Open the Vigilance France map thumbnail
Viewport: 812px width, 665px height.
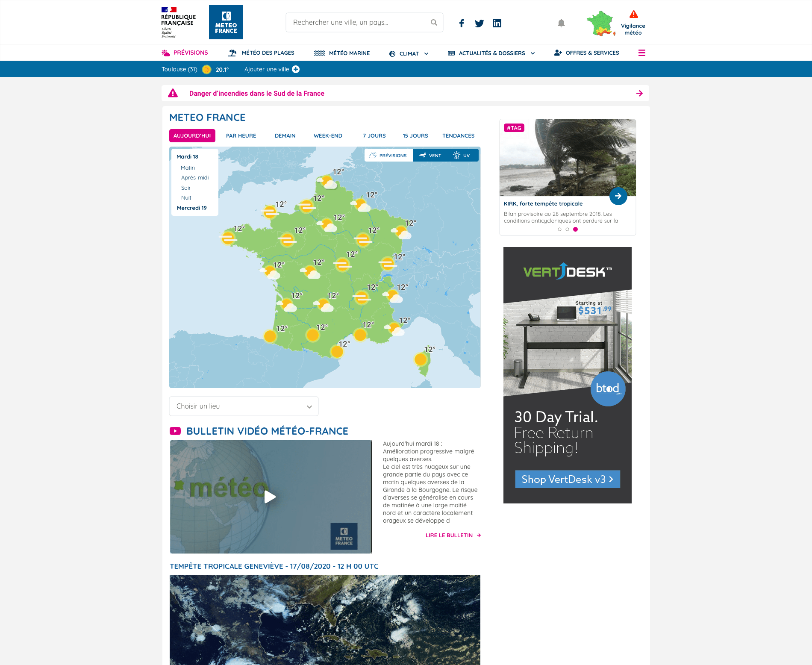601,23
